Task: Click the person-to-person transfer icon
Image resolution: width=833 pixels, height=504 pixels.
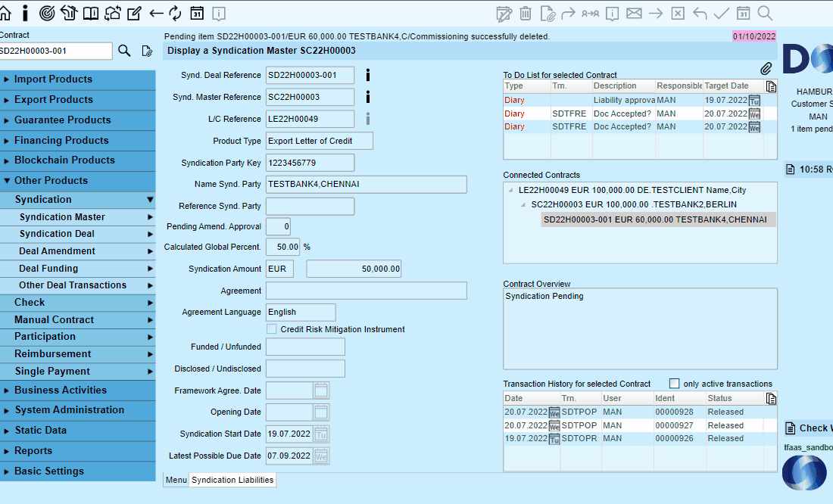Action: [x=590, y=14]
